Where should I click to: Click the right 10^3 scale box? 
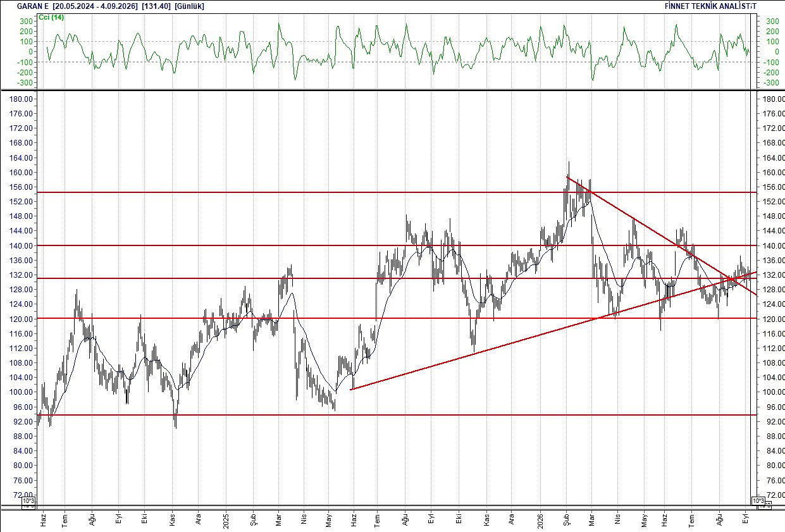point(758,502)
